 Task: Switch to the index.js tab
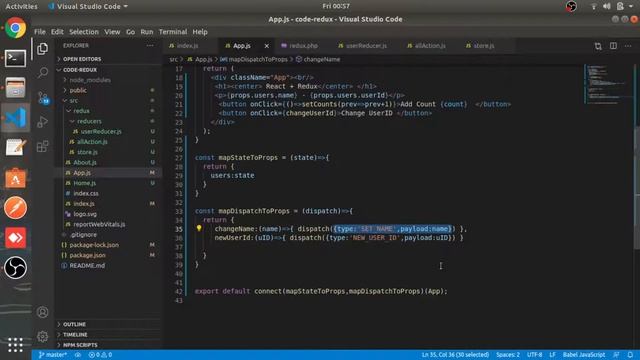(190, 46)
